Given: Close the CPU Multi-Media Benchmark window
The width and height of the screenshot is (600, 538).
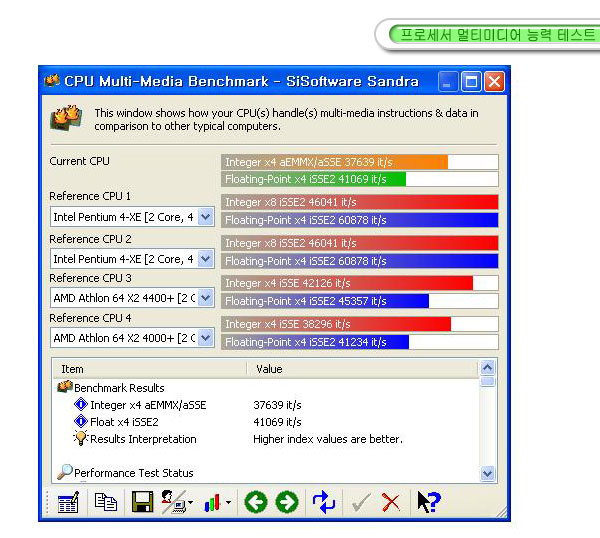Looking at the screenshot, I should (x=494, y=82).
